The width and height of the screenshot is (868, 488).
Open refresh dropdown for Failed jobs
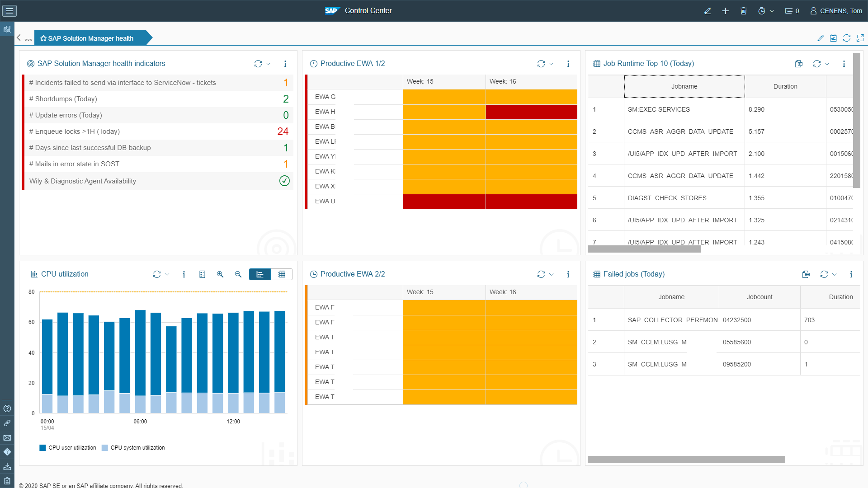click(835, 274)
